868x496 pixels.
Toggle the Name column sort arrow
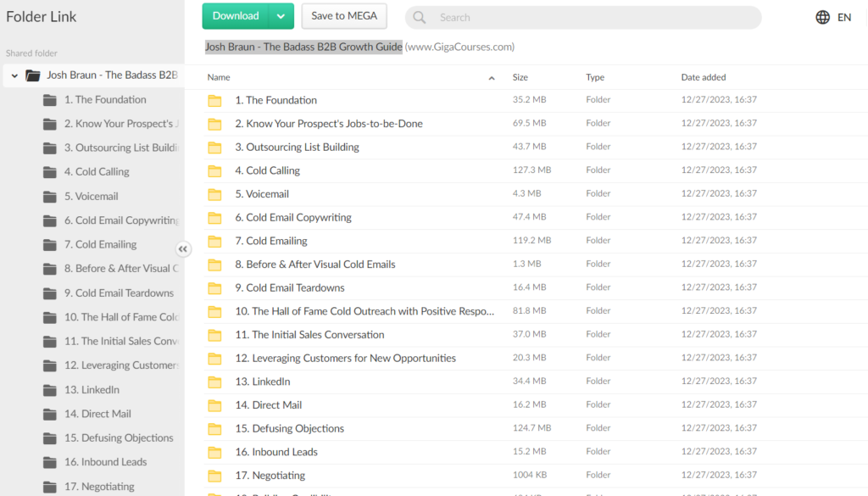[x=491, y=77]
